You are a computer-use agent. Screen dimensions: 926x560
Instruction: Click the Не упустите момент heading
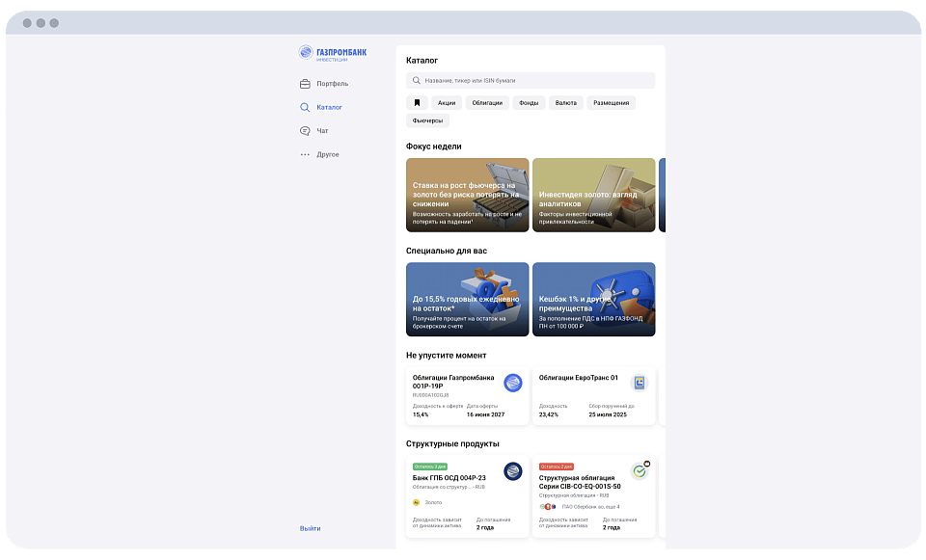point(446,356)
